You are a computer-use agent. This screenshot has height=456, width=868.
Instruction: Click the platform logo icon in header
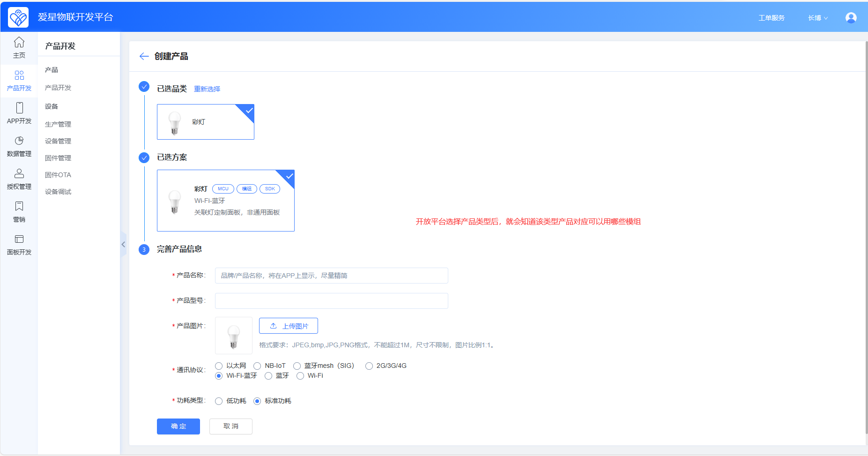[x=18, y=18]
